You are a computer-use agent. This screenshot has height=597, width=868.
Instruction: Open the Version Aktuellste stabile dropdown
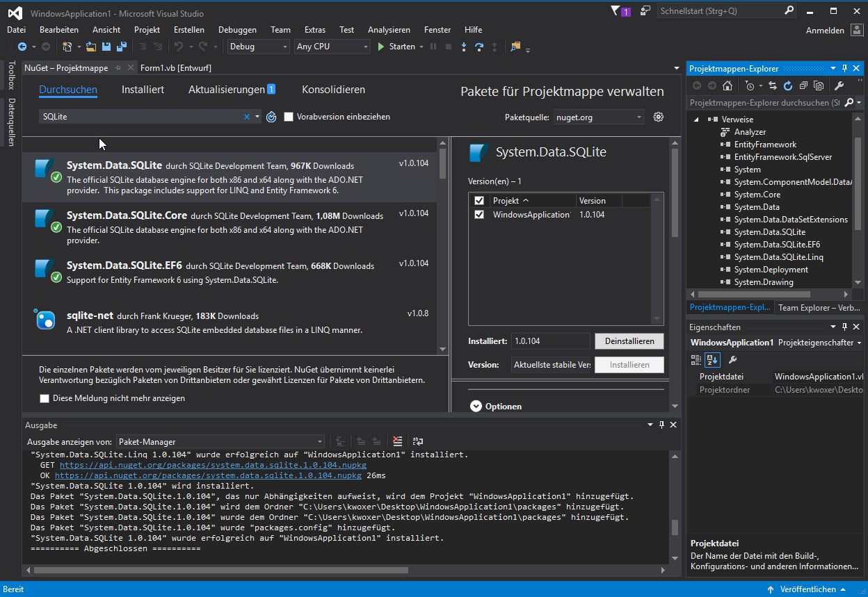(551, 364)
